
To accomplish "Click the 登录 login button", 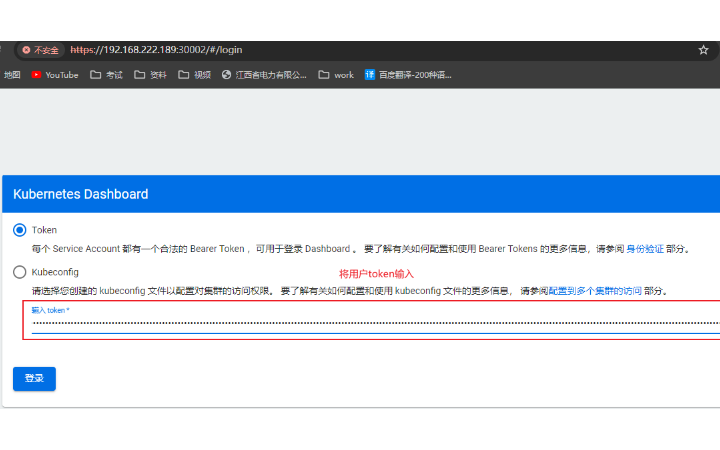I will pos(34,379).
